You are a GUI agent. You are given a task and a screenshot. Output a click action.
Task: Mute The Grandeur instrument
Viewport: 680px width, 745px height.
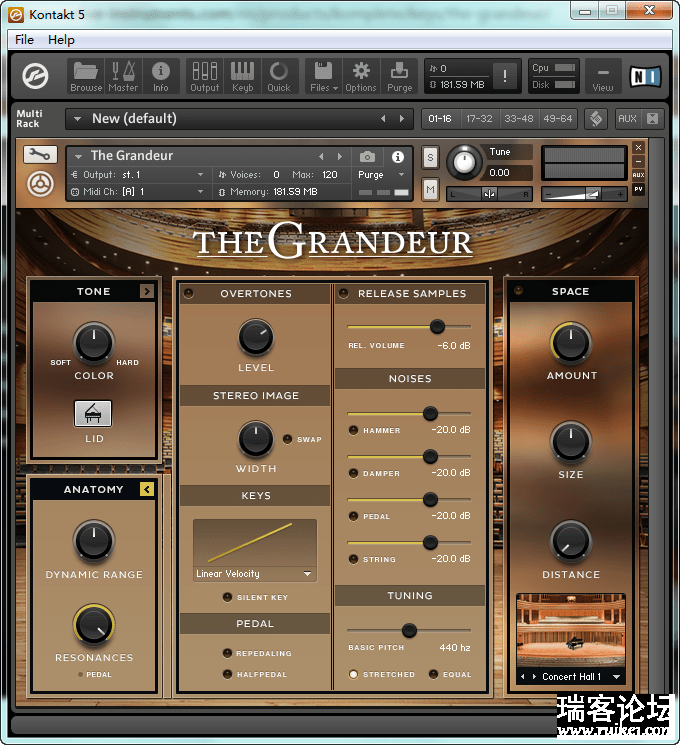[430, 189]
